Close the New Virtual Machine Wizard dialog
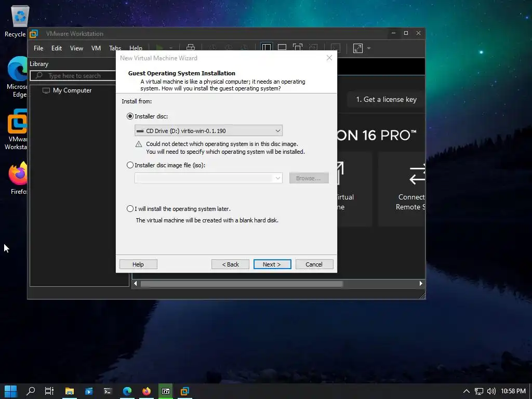The height and width of the screenshot is (399, 532). point(329,58)
